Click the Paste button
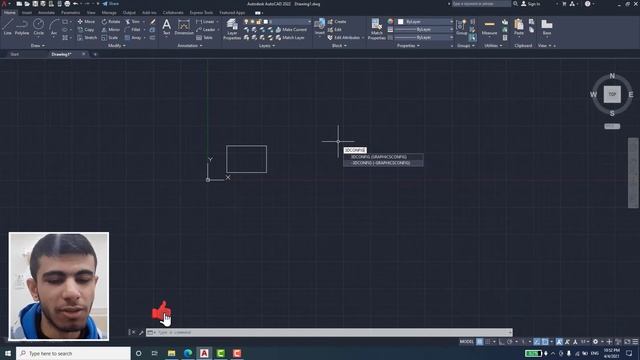Viewport: 640px width, 360px height. (x=519, y=27)
